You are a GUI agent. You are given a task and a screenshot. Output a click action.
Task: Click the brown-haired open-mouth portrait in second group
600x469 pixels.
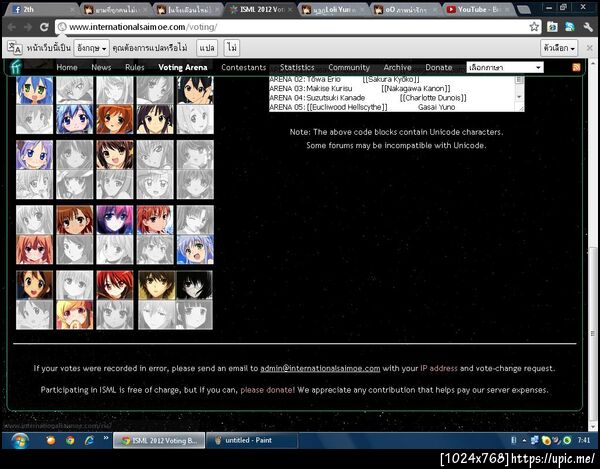point(115,155)
